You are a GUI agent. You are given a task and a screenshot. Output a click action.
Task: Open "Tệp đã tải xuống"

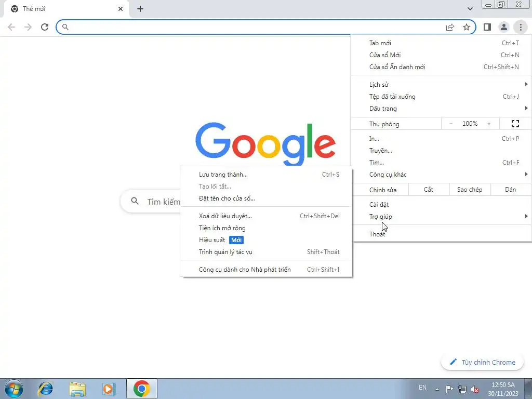441,97
